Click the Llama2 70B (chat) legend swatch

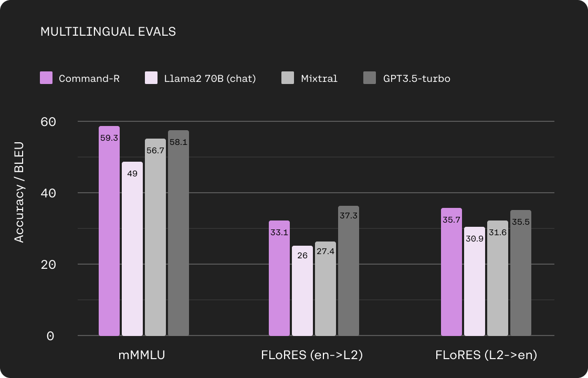point(151,78)
